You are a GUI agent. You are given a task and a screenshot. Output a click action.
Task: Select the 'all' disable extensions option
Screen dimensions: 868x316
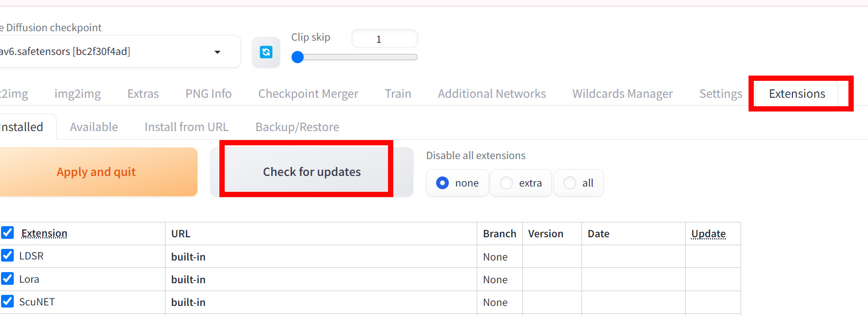[x=570, y=183]
